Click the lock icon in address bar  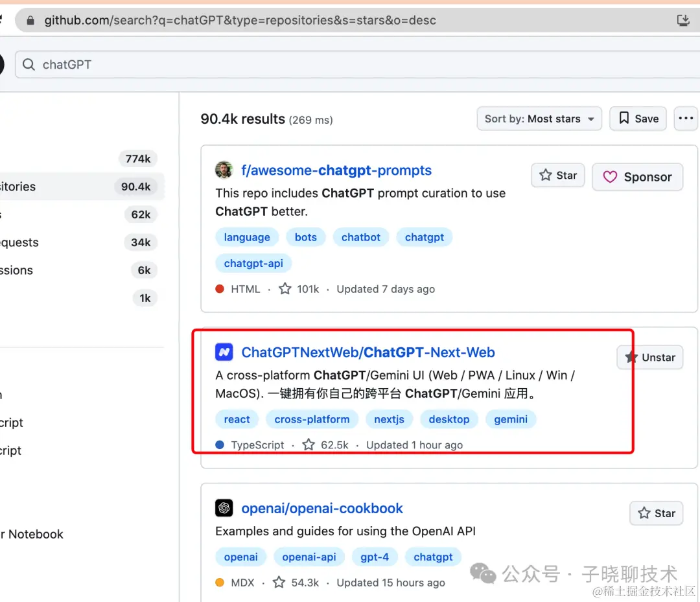pyautogui.click(x=30, y=21)
